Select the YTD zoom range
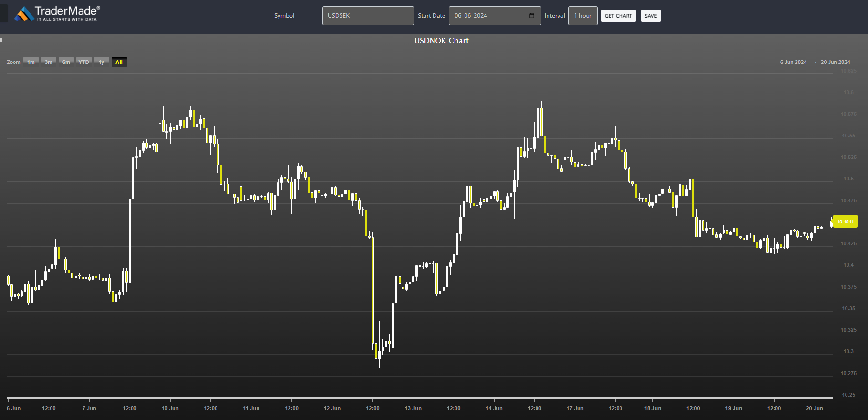This screenshot has width=868, height=420. click(x=84, y=62)
